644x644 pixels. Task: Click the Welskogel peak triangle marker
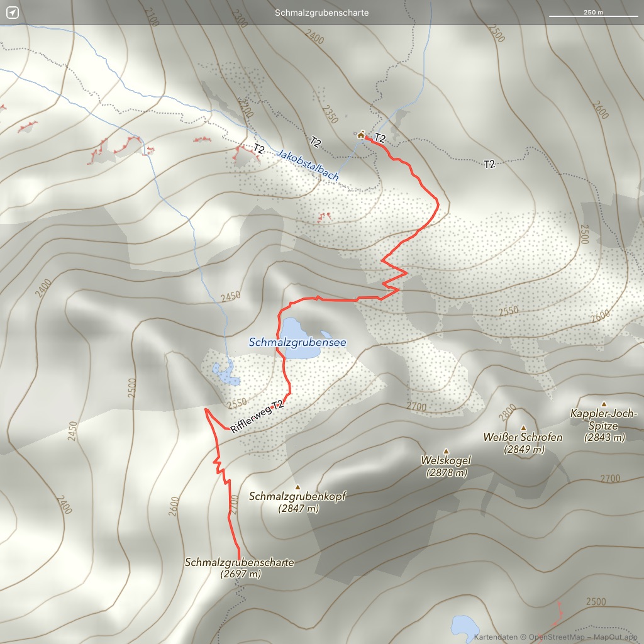tap(446, 451)
